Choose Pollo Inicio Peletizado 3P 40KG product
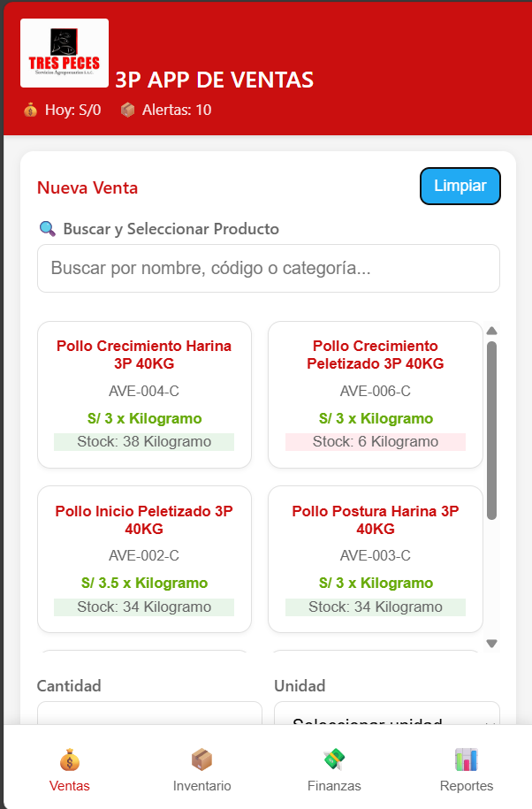 [144, 559]
